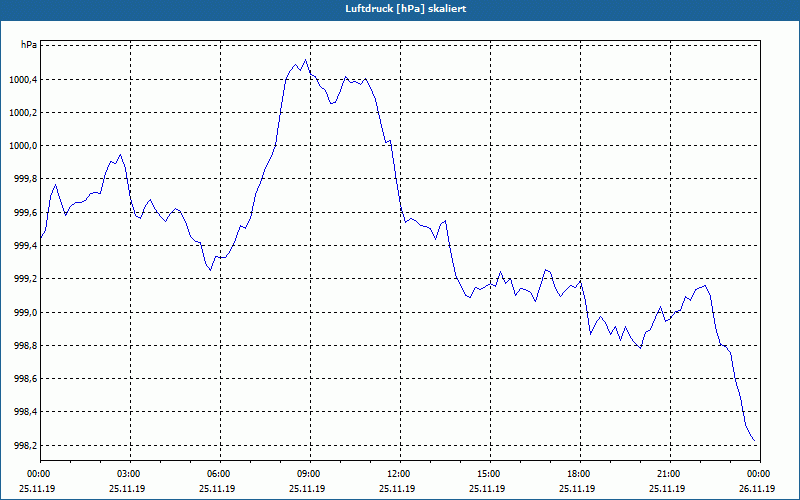
Task: Click the 1000,4 y-axis value
Action: [23, 80]
